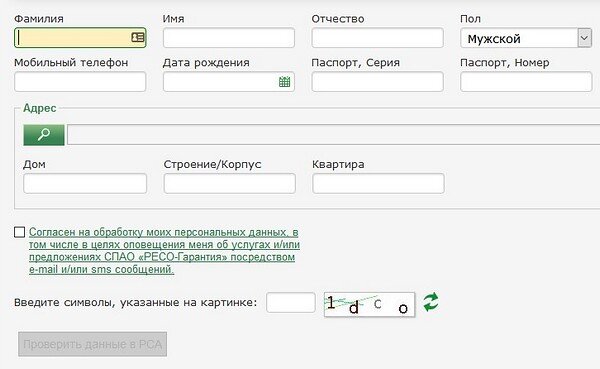Click the Квартира input field

tap(378, 183)
